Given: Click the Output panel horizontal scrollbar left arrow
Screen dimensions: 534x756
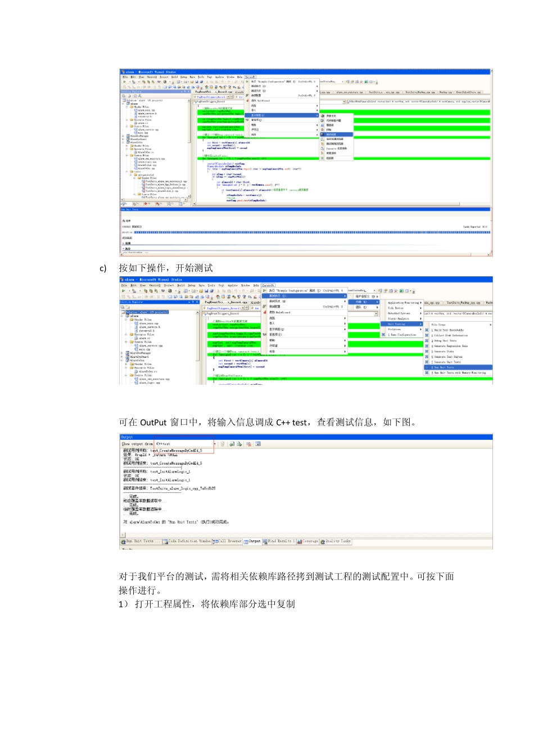Looking at the screenshot, I should click(x=123, y=534).
